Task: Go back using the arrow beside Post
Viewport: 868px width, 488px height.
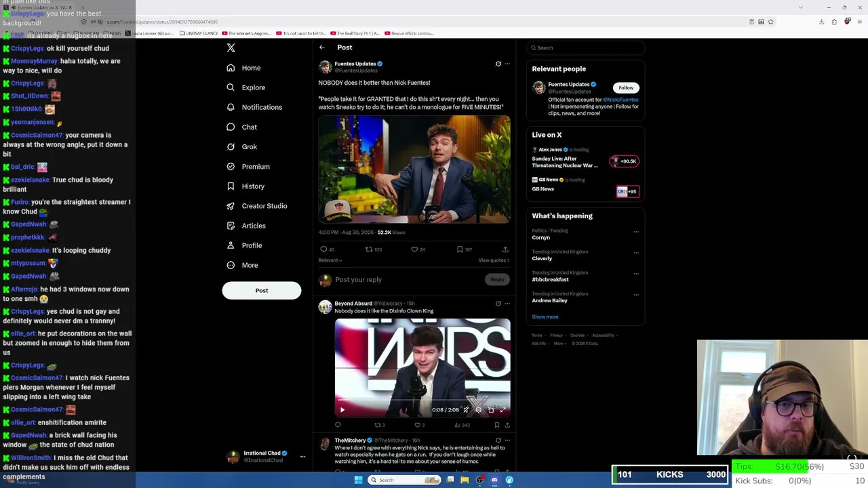Action: tap(322, 47)
